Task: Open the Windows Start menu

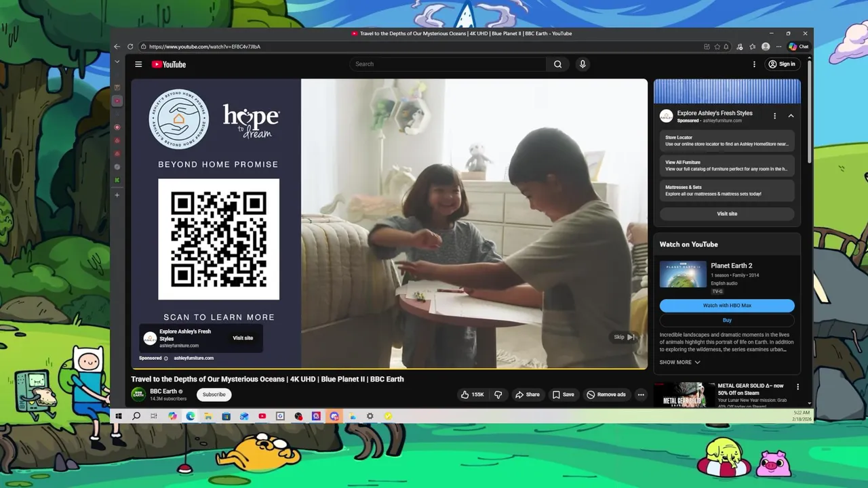Action: point(119,416)
